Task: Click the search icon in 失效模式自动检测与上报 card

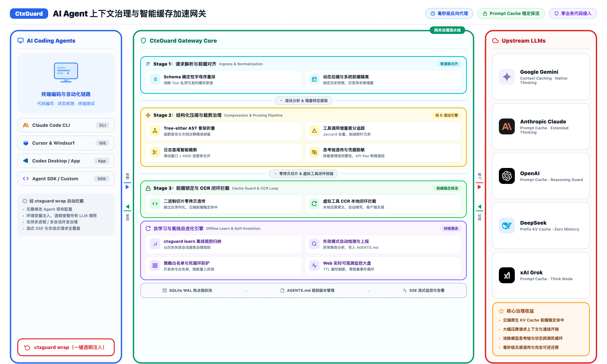Action: [x=314, y=244]
